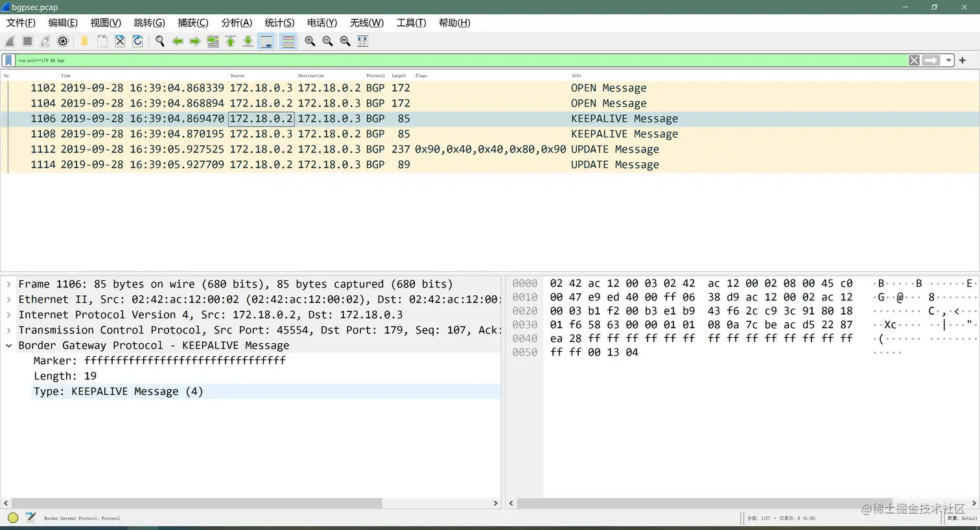
Task: Toggle auto-scroll during live capture
Action: (x=266, y=41)
